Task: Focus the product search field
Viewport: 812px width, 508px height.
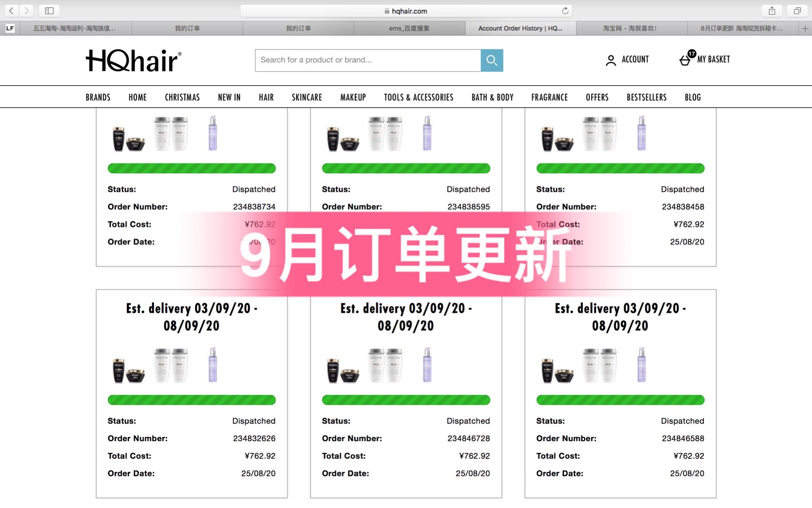Action: click(367, 60)
